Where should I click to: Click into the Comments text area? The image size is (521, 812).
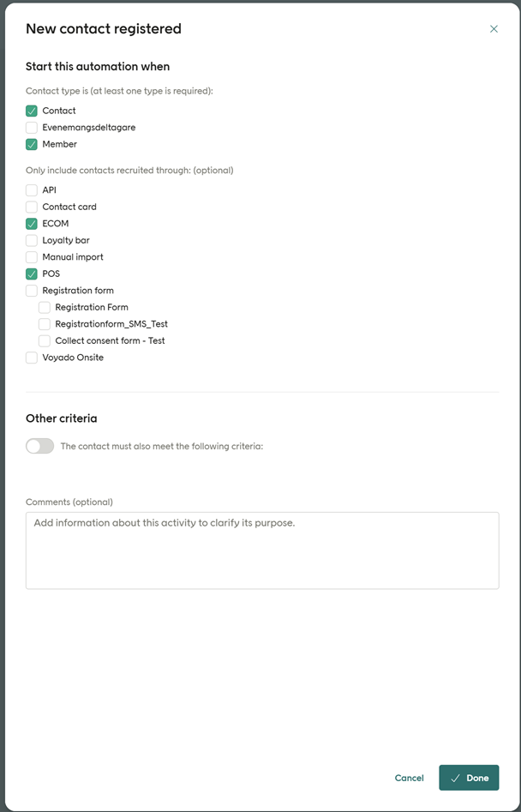[x=262, y=550]
